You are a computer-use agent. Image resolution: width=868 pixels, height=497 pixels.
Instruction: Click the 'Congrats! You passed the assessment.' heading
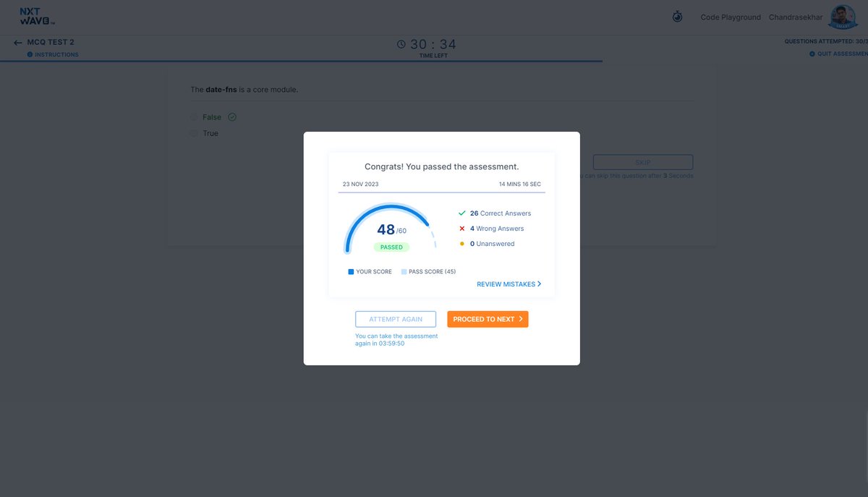point(441,166)
